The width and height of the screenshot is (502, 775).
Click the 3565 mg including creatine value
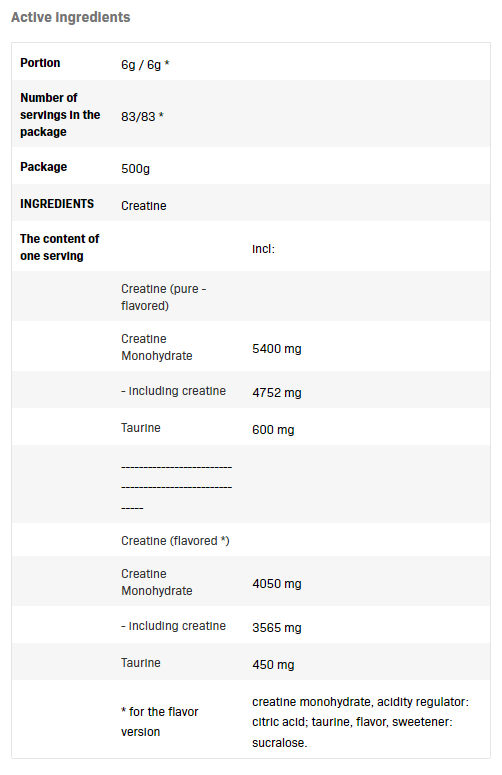point(277,628)
